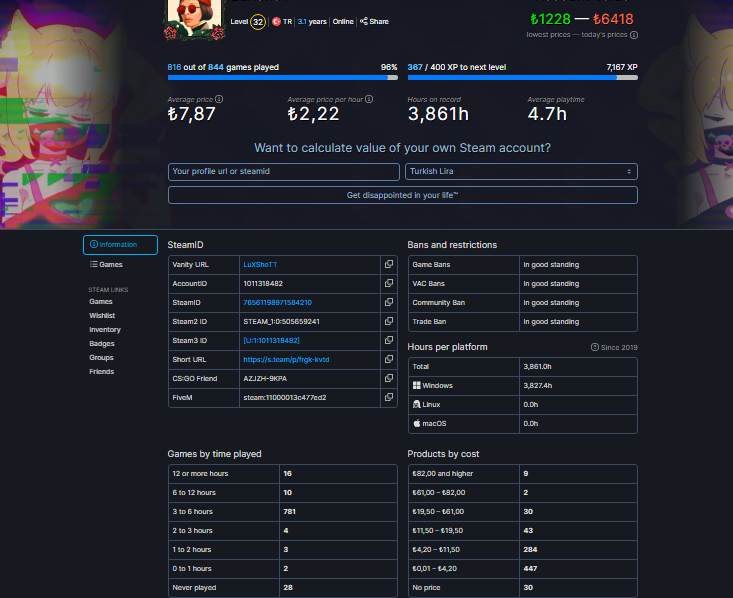
Task: Copy the Vanity URL value
Action: (388, 264)
